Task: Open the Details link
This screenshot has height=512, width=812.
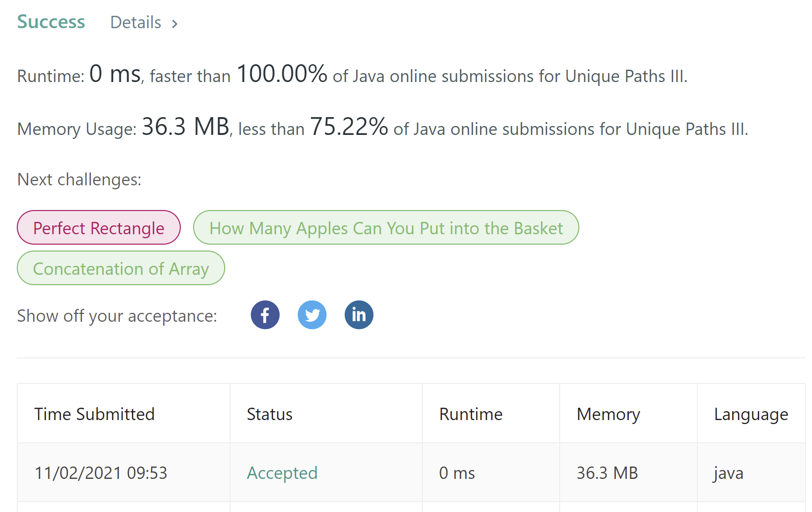Action: [136, 23]
